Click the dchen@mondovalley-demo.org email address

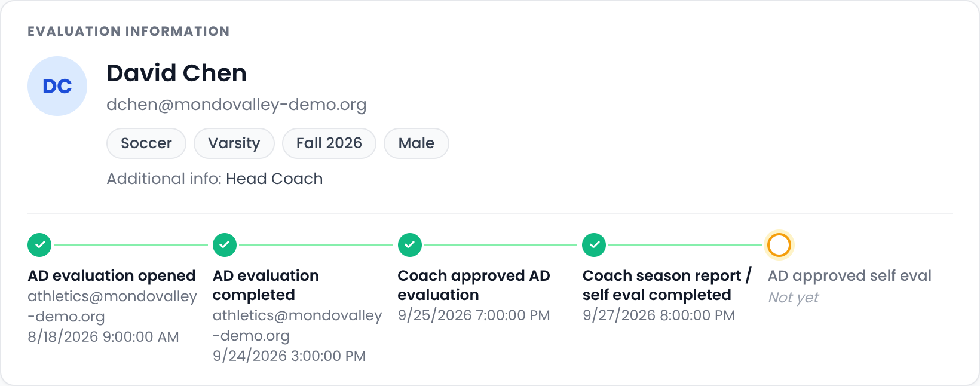pyautogui.click(x=237, y=105)
